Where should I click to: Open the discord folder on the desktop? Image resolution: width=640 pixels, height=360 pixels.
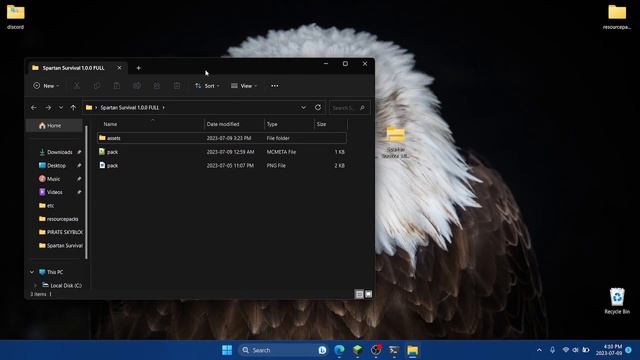point(16,17)
